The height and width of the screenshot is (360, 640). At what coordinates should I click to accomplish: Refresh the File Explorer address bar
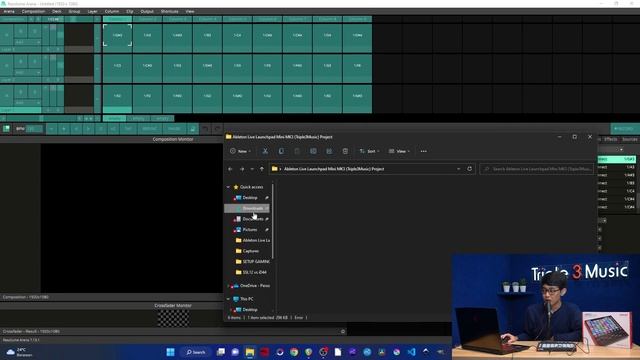(x=470, y=169)
